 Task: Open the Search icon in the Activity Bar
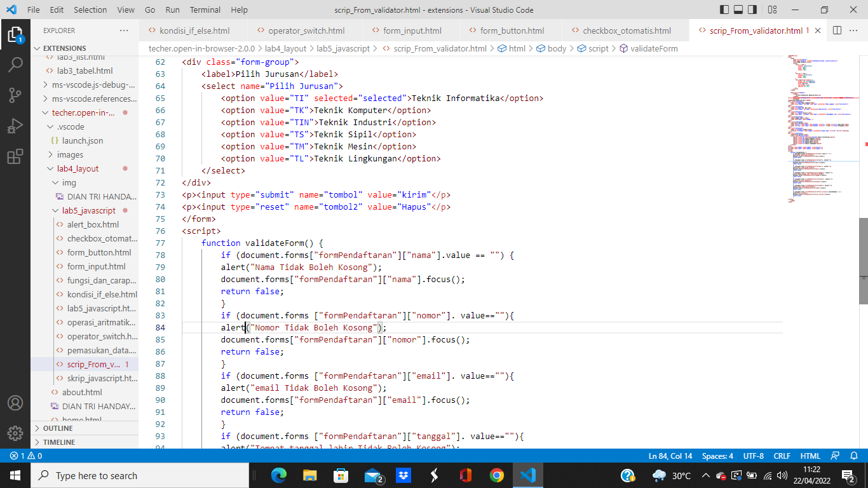pos(16,64)
